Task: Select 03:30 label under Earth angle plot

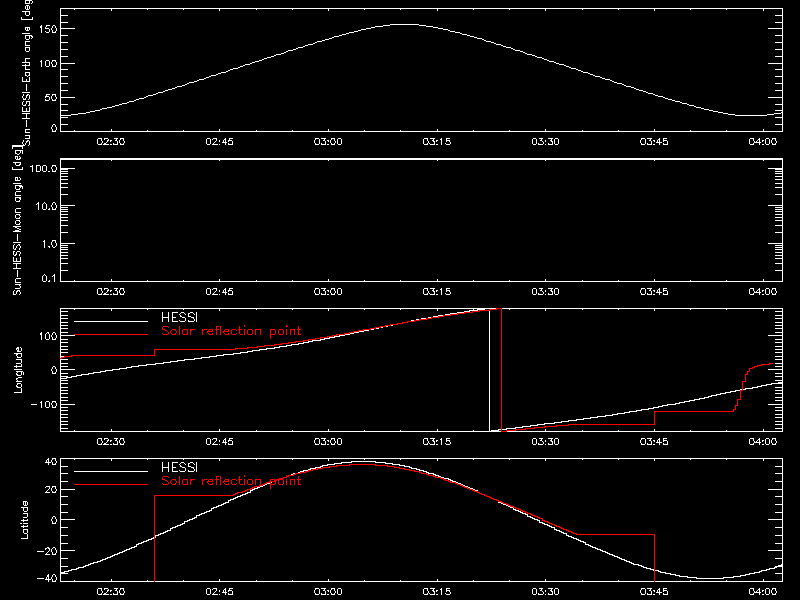Action: 545,141
